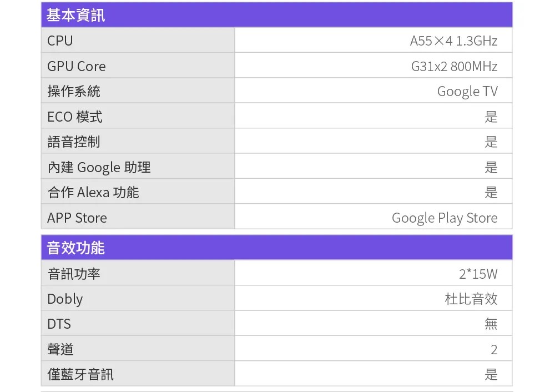
Task: Click the 內建 Google 助理 label
Action: tap(99, 167)
